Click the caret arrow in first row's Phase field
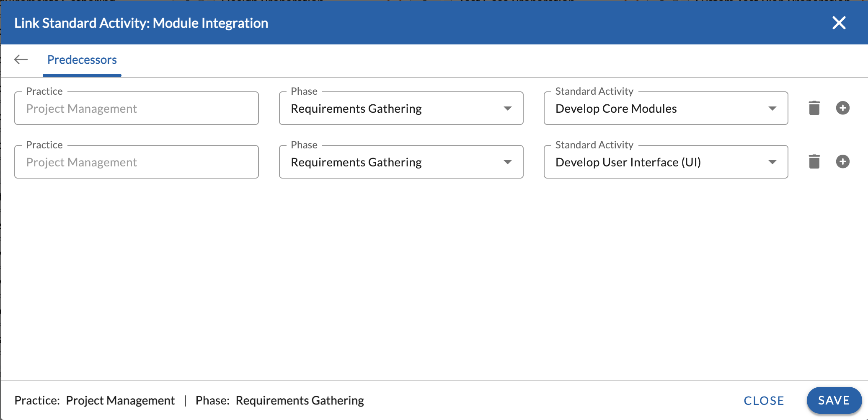868x420 pixels. (x=508, y=109)
